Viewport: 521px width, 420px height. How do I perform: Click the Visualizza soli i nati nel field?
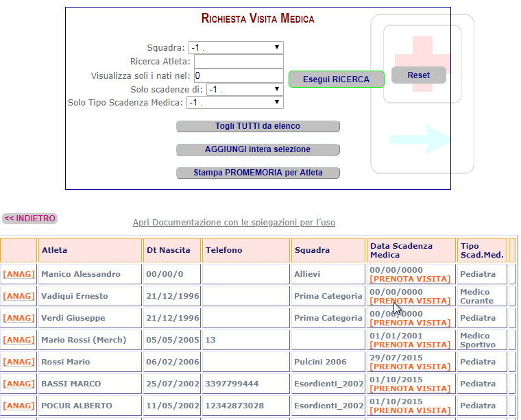click(239, 75)
